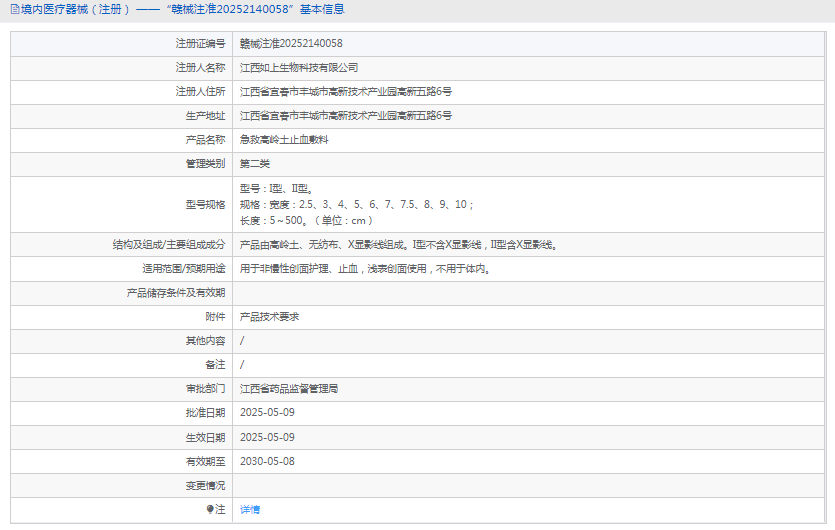The height and width of the screenshot is (530, 835).
Task: Click the 有效期至 label
Action: click(206, 461)
